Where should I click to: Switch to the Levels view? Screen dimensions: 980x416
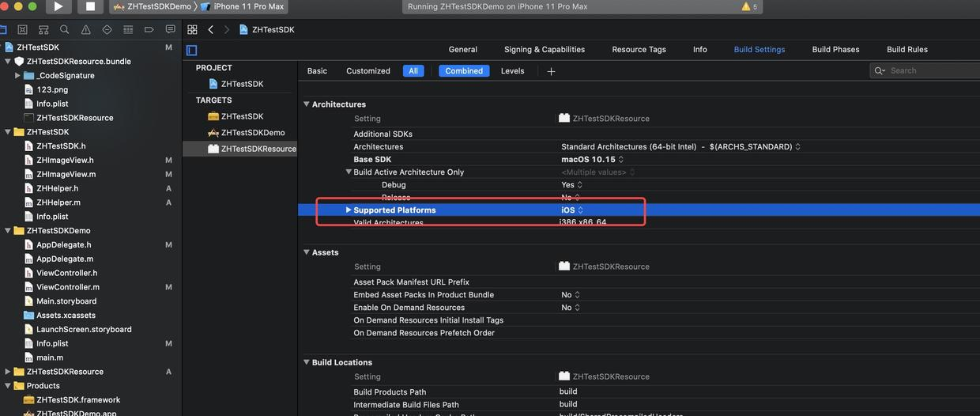point(512,70)
